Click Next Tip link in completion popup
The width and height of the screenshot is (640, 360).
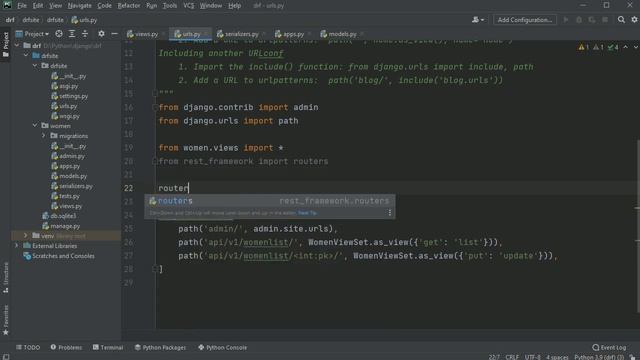pyautogui.click(x=307, y=213)
